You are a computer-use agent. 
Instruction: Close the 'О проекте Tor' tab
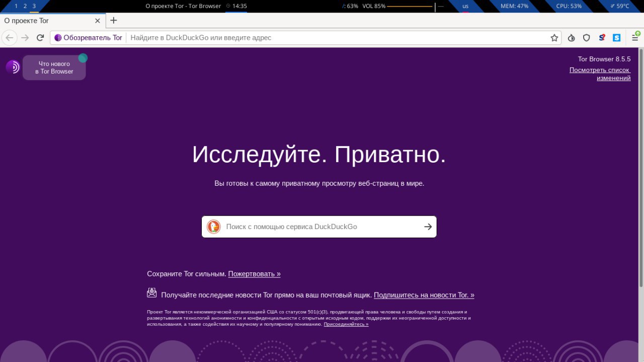97,21
